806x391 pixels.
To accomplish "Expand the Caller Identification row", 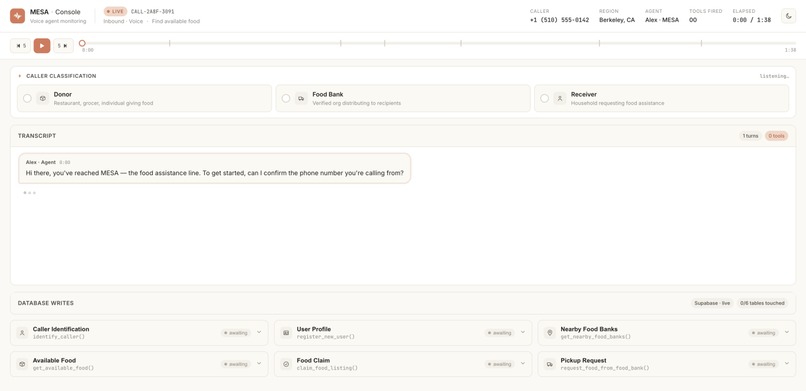I will [x=259, y=332].
